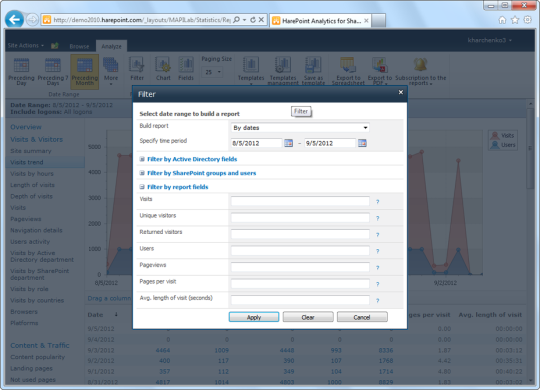Click the Visits filter input field

click(300, 201)
